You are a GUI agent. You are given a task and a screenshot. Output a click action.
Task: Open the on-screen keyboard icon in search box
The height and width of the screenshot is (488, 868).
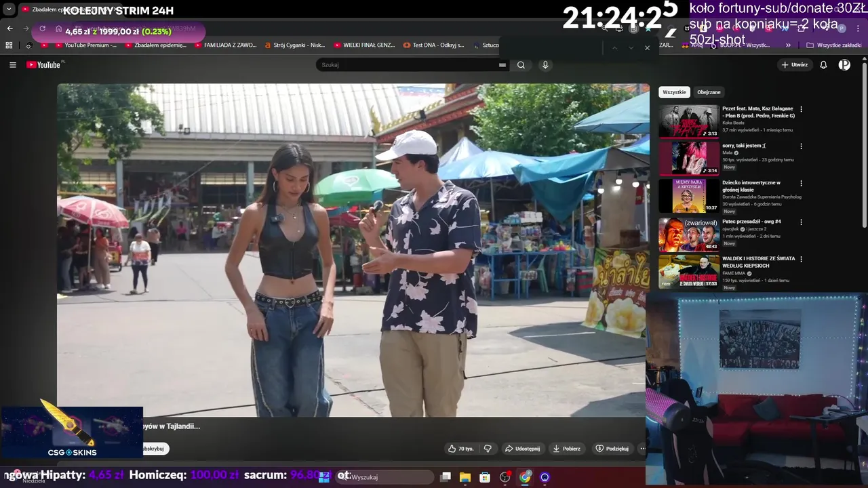[x=502, y=65]
